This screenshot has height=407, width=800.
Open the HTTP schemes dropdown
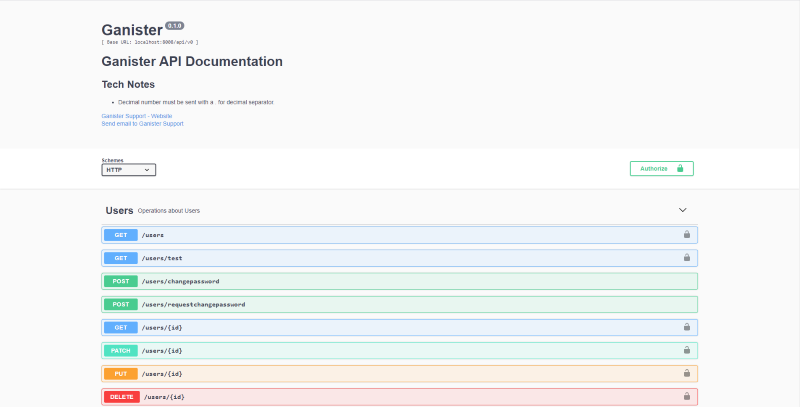pos(129,170)
